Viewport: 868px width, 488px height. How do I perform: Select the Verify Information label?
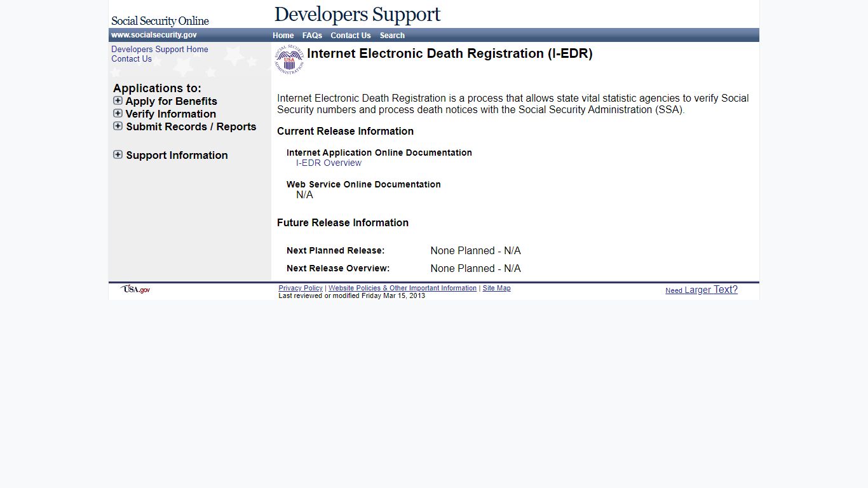171,114
